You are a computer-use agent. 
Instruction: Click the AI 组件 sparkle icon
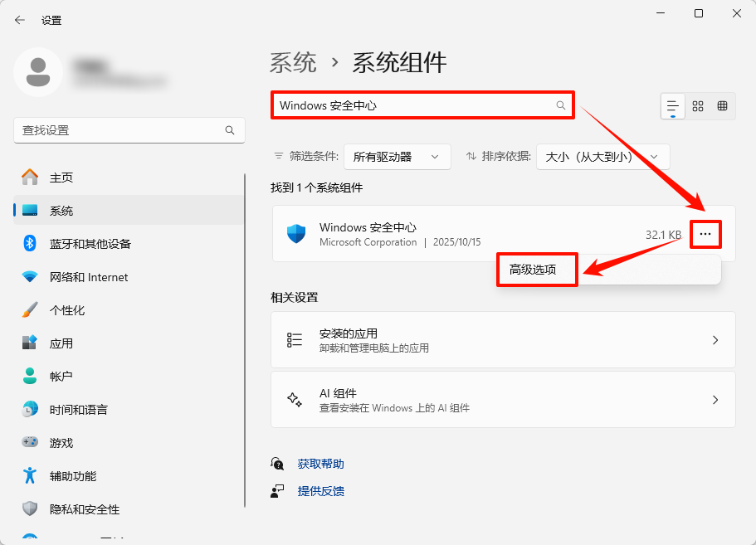point(295,399)
